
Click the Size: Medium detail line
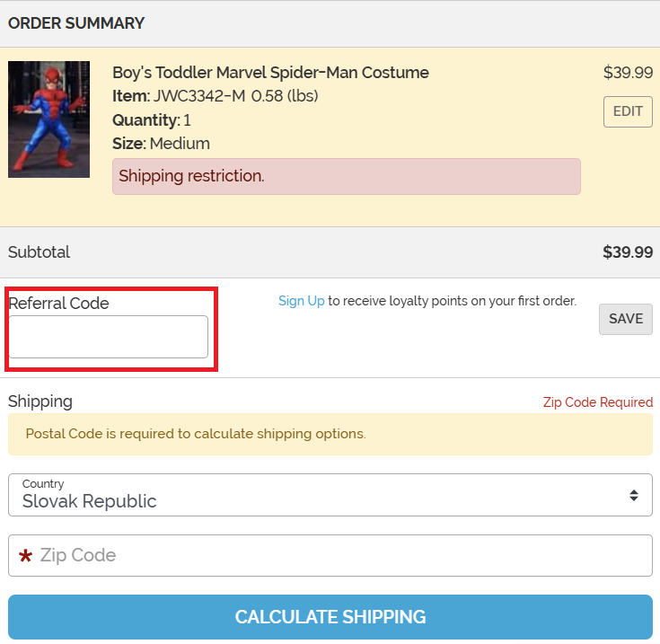click(x=161, y=144)
